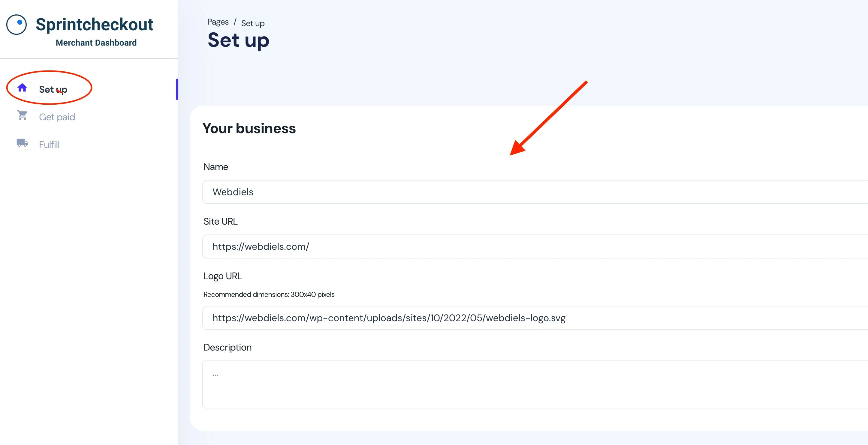Click the Merchant Dashboard subtitle

[x=96, y=43]
